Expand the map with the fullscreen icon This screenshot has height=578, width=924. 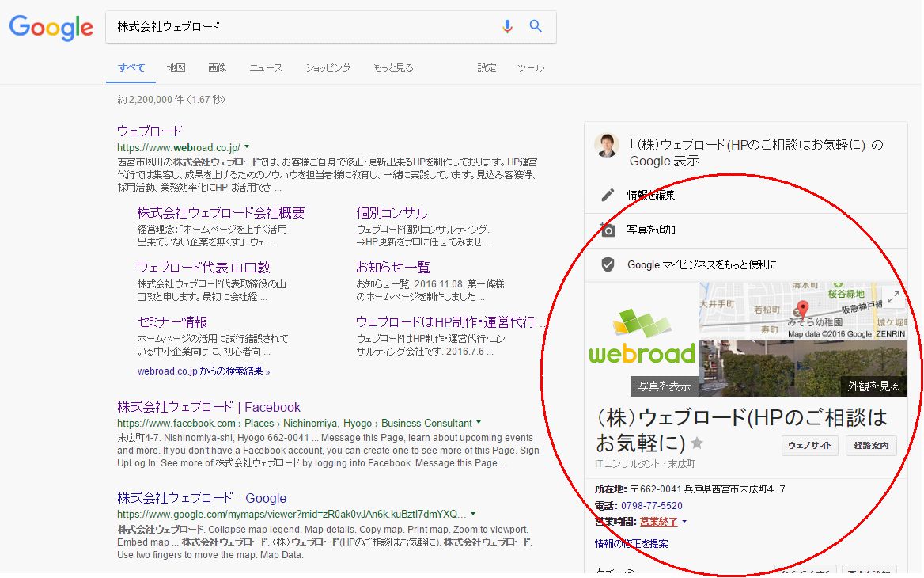point(893,297)
